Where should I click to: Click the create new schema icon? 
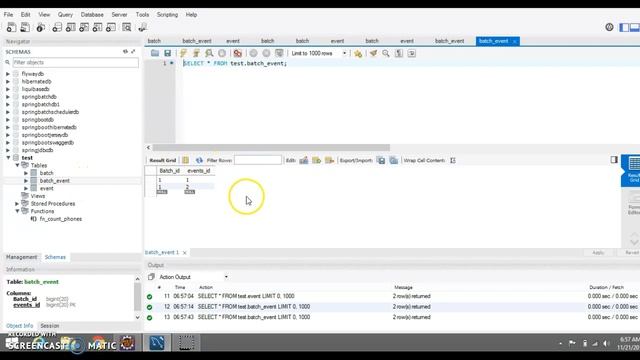[57, 27]
